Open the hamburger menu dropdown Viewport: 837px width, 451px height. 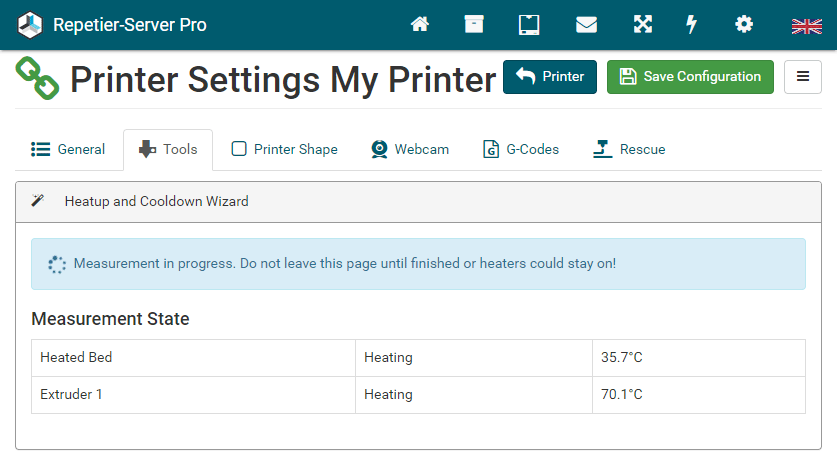(x=802, y=77)
